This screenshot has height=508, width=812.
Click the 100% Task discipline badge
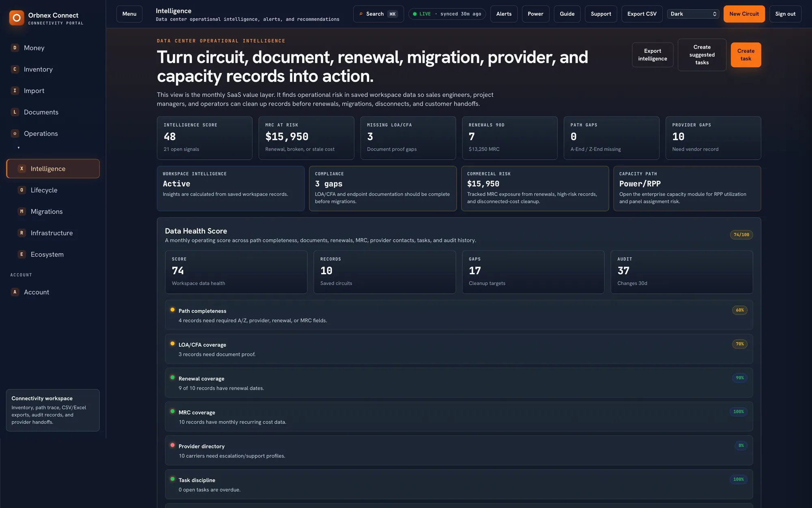739,480
